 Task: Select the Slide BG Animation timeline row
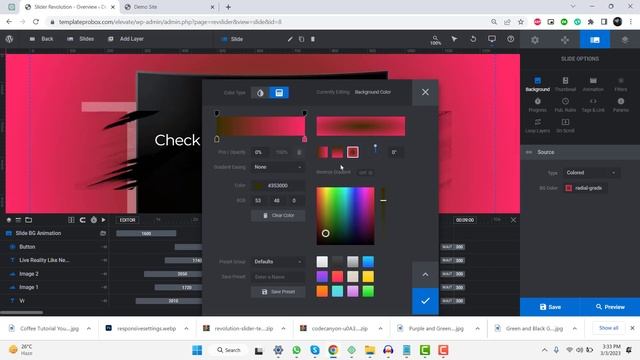pyautogui.click(x=55, y=233)
